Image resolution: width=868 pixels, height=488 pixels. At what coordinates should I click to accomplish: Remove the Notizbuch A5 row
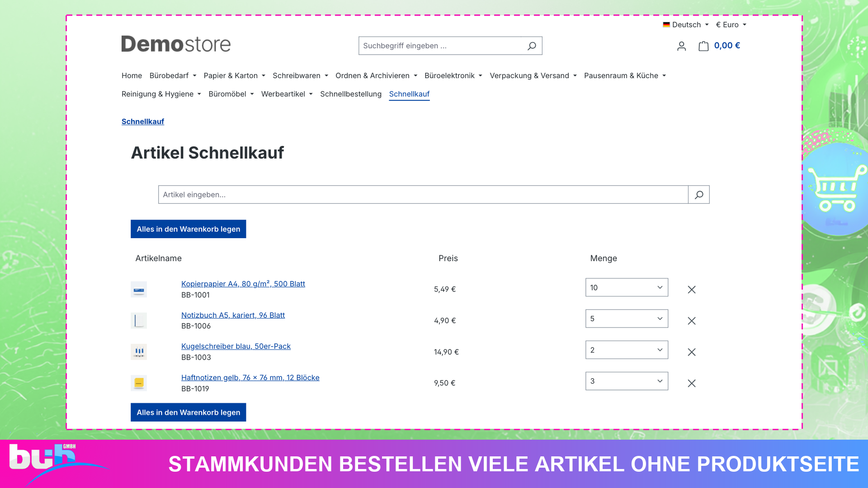point(692,321)
